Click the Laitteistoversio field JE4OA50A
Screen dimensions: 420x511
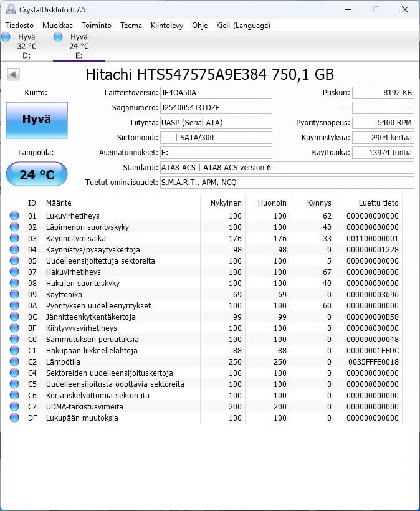click(x=216, y=93)
